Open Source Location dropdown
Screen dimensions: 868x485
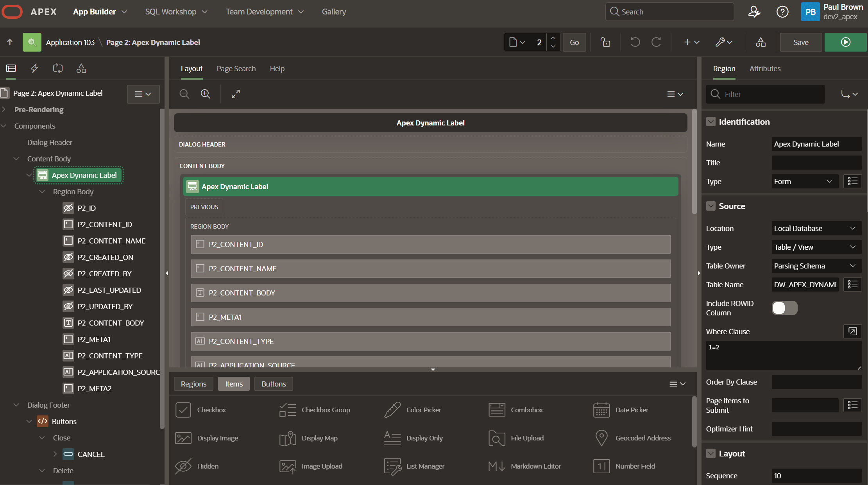pyautogui.click(x=816, y=228)
